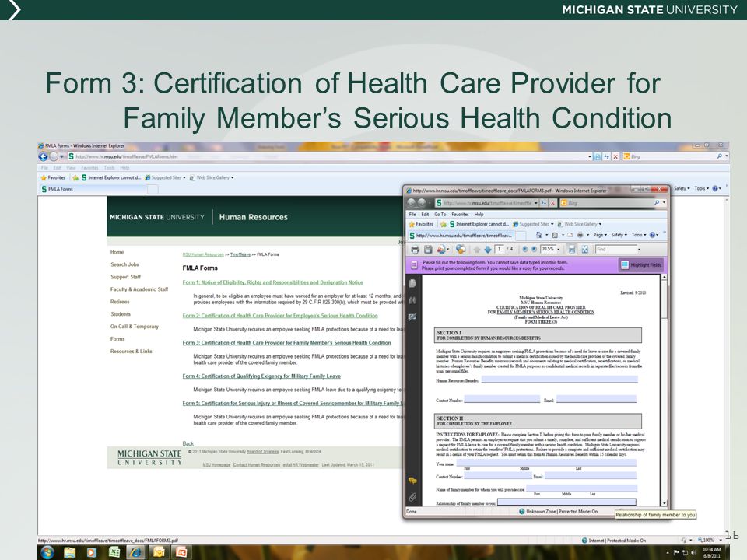Click the Back link below the forms list
The height and width of the screenshot is (560, 747).
tap(188, 443)
